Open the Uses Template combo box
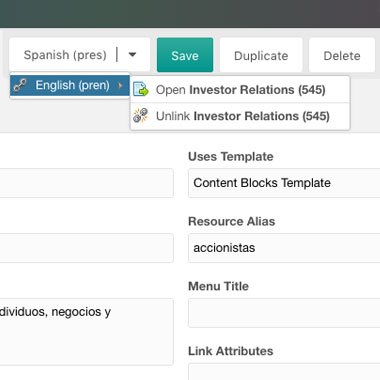 click(x=284, y=183)
